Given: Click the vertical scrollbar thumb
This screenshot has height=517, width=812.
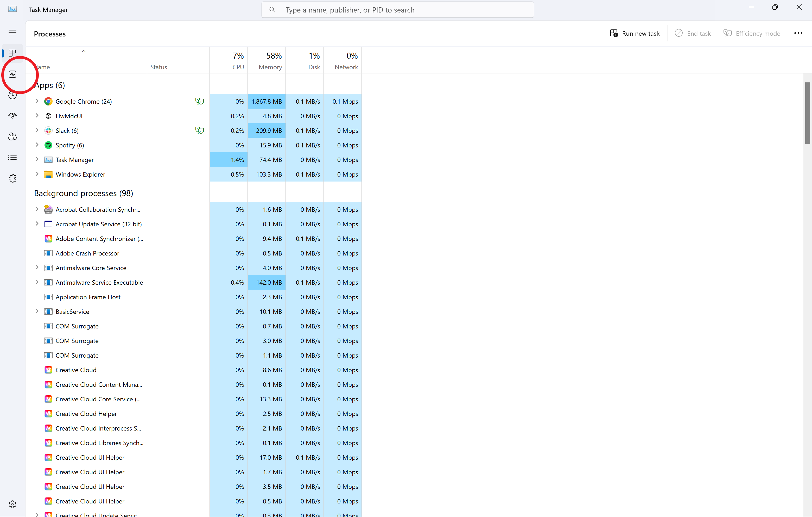Looking at the screenshot, I should click(807, 113).
